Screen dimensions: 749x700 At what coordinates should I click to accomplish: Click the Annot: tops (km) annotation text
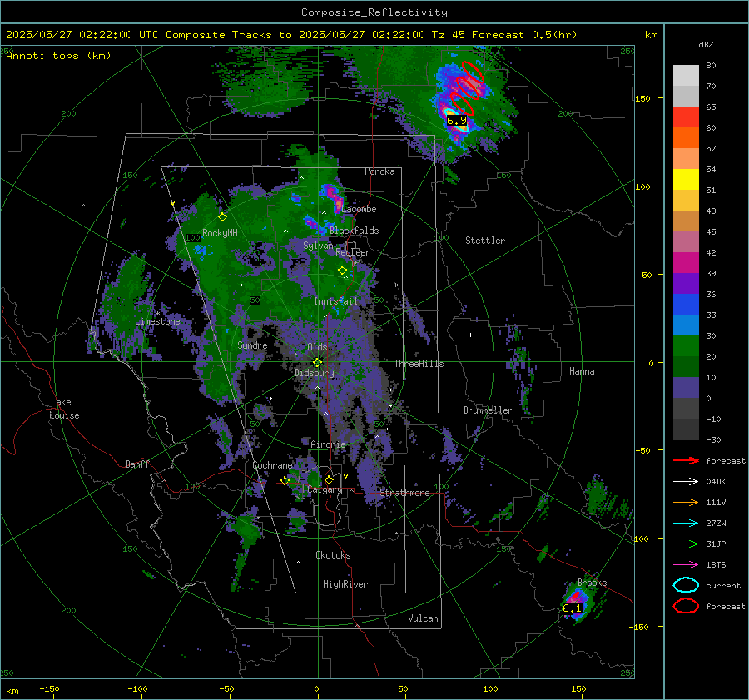(58, 56)
